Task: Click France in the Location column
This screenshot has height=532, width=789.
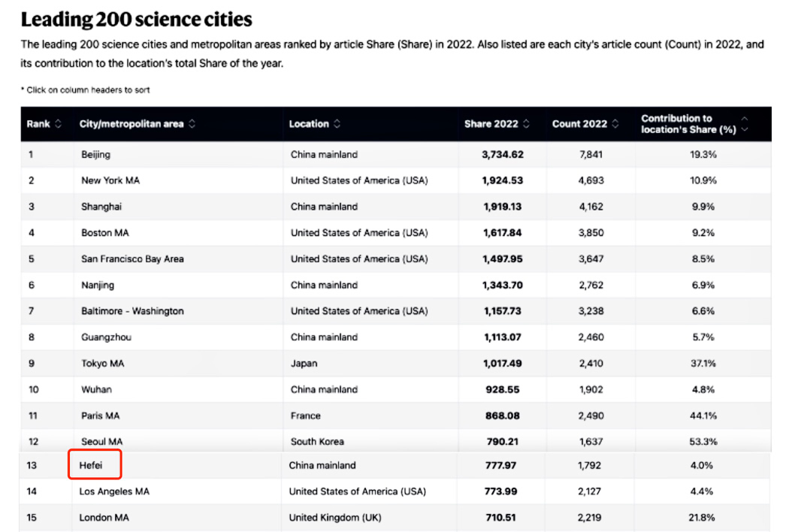Action: click(x=305, y=416)
